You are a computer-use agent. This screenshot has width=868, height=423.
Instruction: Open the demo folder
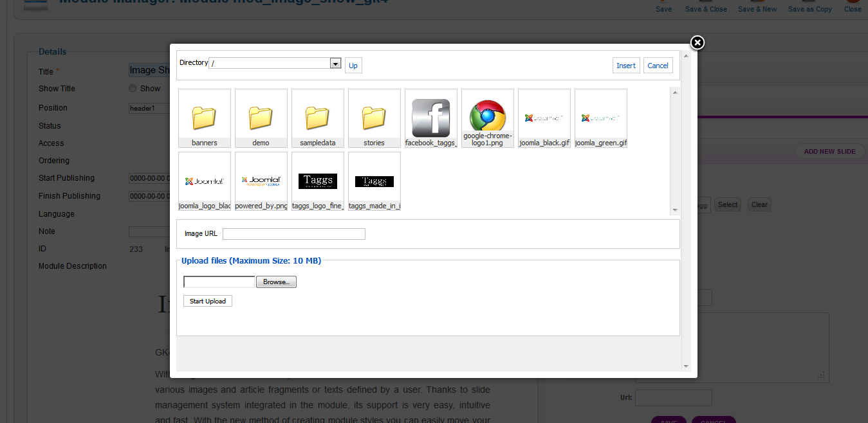(261, 118)
